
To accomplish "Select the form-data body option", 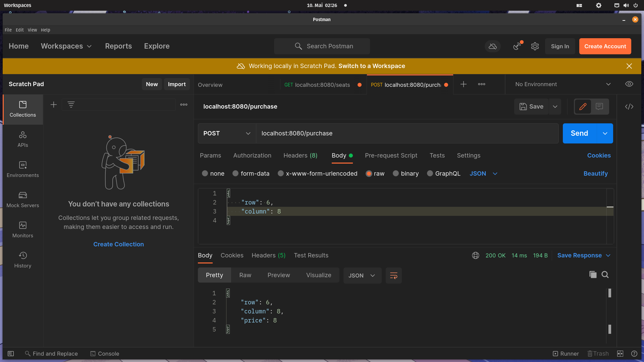I will [x=235, y=174].
